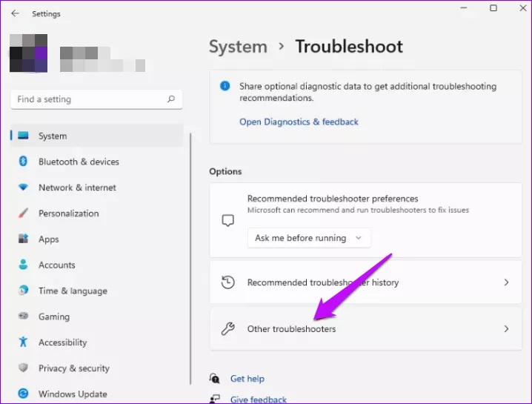Click the search magnifier icon
This screenshot has height=404, width=532.
coord(171,99)
